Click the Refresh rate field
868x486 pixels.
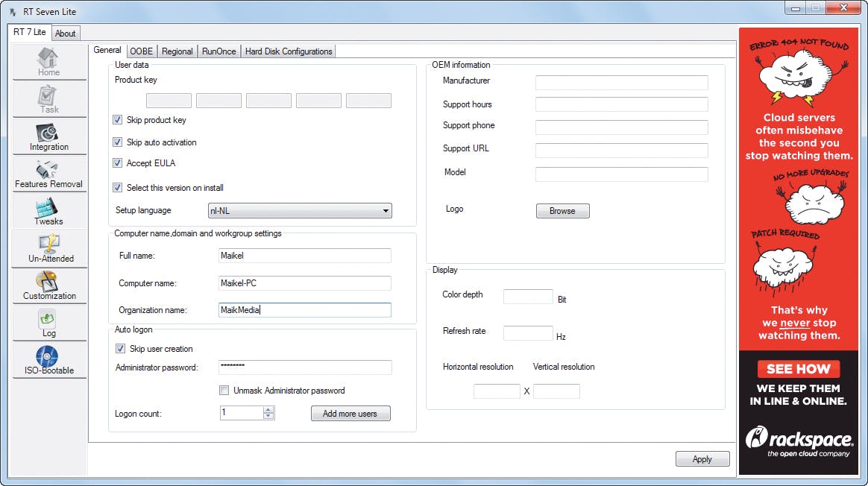pyautogui.click(x=528, y=333)
